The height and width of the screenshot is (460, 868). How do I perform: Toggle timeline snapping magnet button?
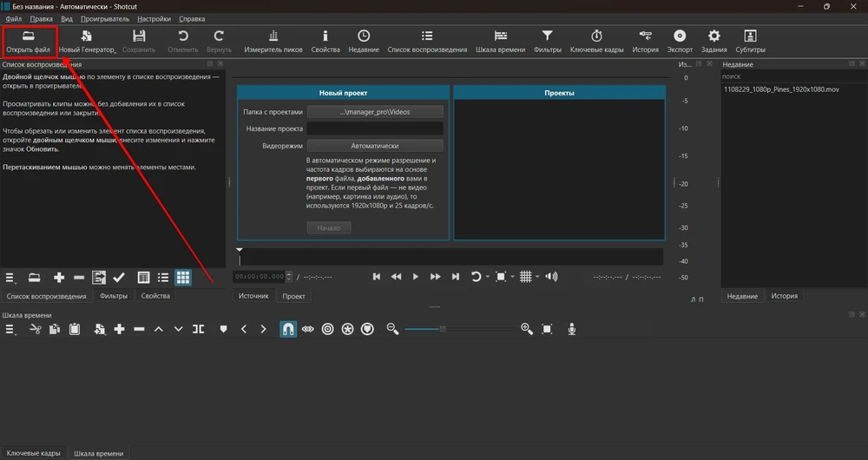point(288,329)
